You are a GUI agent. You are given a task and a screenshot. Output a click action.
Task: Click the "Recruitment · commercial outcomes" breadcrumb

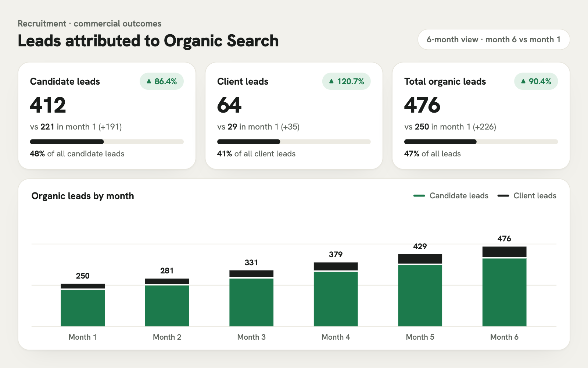coord(90,24)
